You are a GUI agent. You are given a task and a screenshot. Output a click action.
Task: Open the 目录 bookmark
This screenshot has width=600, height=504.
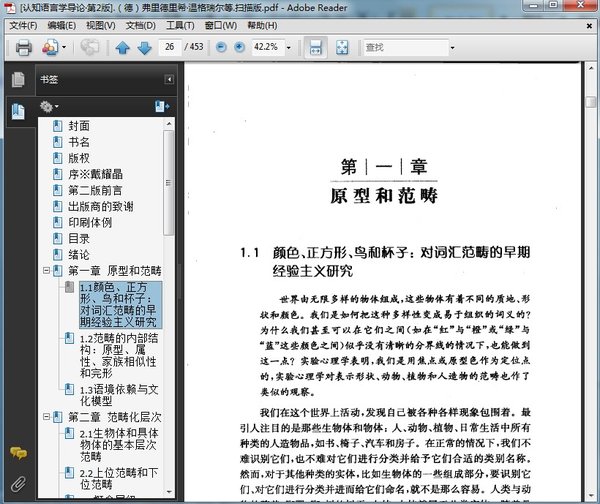tap(79, 238)
